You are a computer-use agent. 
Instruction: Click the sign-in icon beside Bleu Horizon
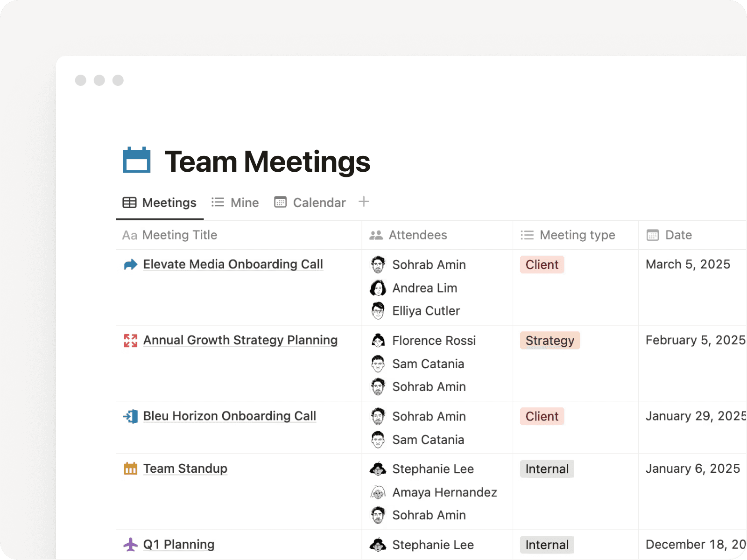coord(130,416)
